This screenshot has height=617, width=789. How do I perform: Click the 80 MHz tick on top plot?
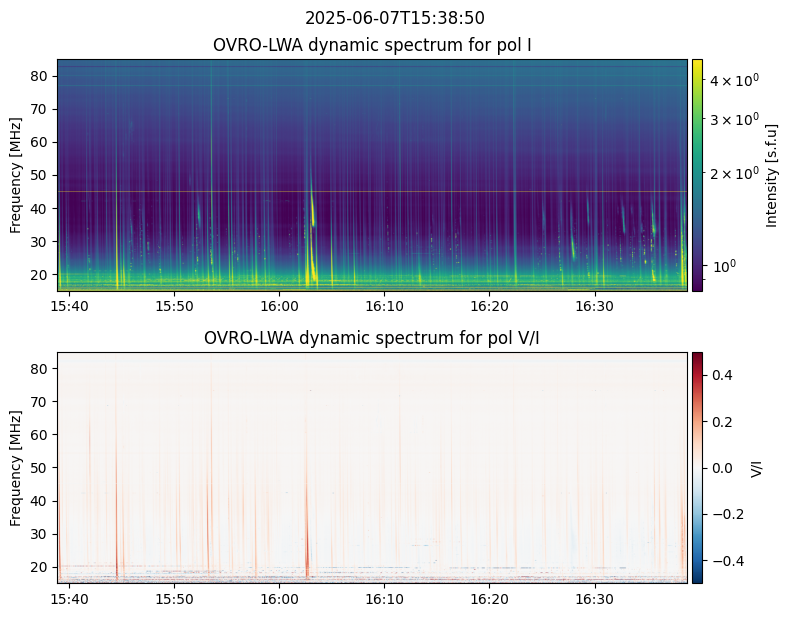(x=42, y=76)
